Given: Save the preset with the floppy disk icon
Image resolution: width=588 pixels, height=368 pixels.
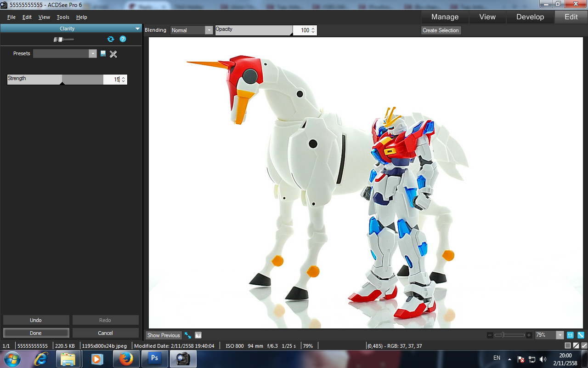Looking at the screenshot, I should [x=103, y=53].
